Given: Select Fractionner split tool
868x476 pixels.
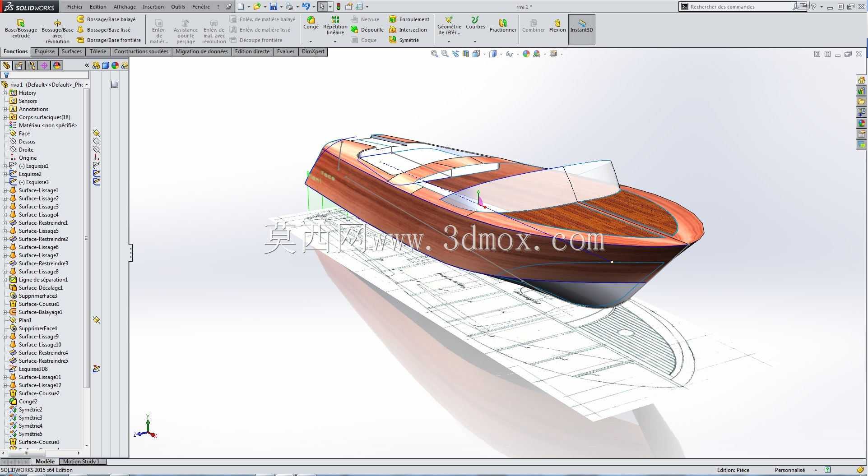Looking at the screenshot, I should click(503, 26).
